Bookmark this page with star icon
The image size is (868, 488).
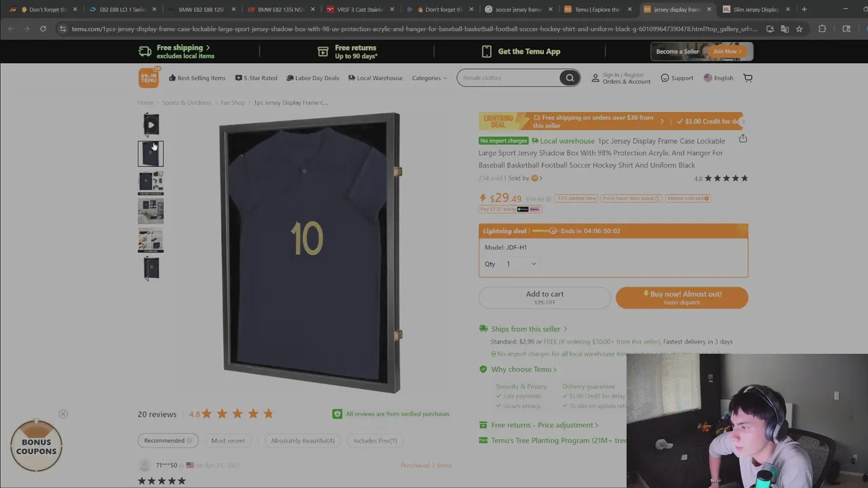tap(800, 28)
